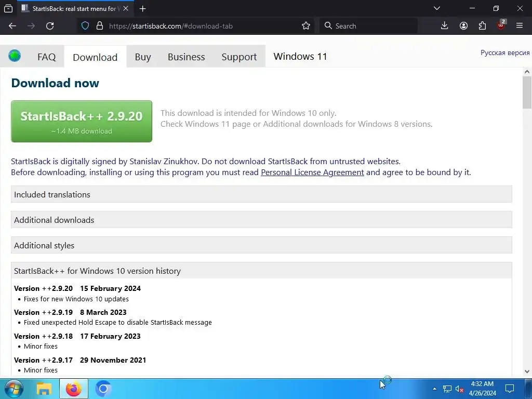Expand the Additional downloads section
Image resolution: width=532 pixels, height=399 pixels.
(261, 220)
